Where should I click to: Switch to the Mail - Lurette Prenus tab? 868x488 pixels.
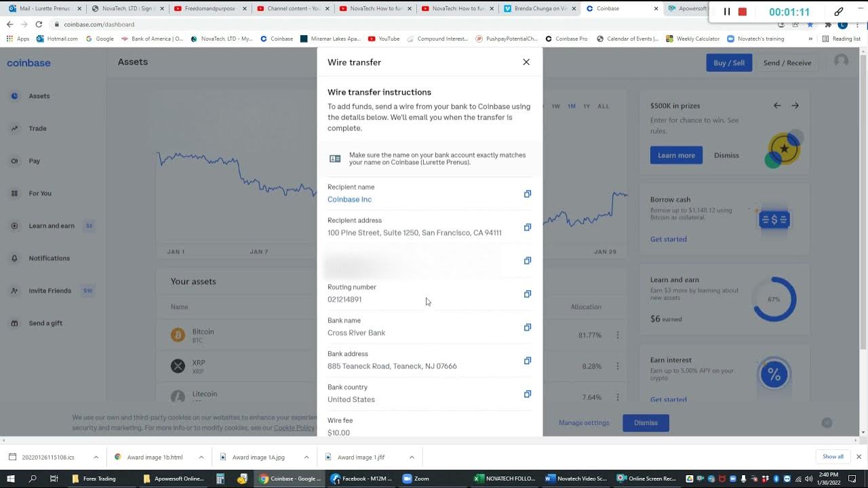tap(44, 8)
